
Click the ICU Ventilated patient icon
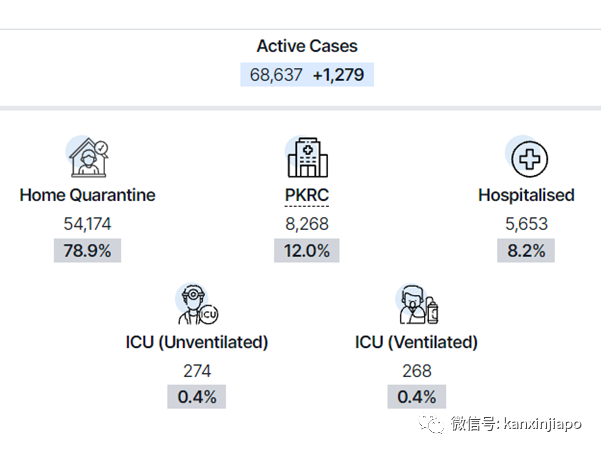tap(417, 304)
